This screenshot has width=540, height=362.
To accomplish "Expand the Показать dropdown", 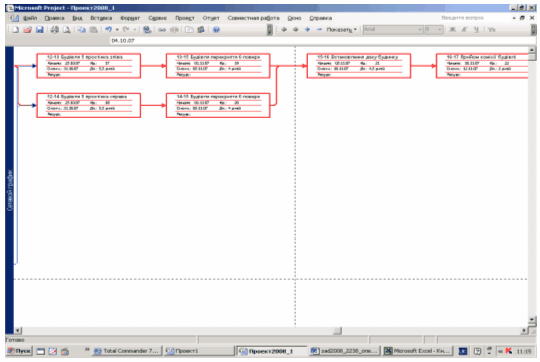I will pyautogui.click(x=341, y=30).
